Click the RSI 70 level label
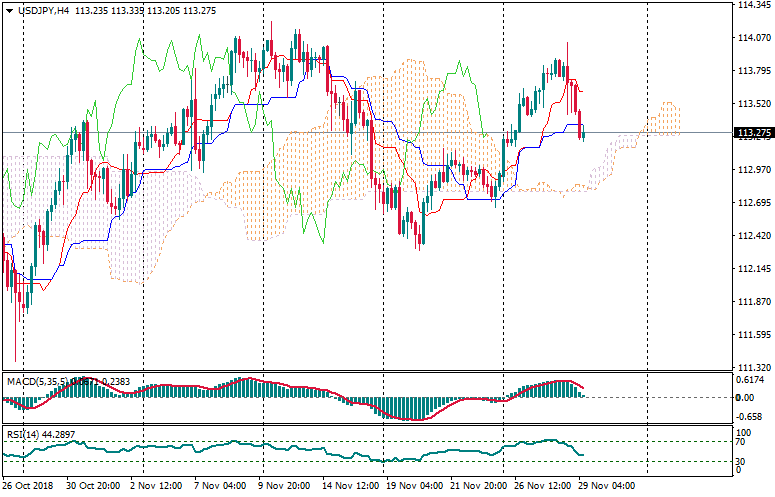This screenshot has height=497, width=775. [739, 441]
